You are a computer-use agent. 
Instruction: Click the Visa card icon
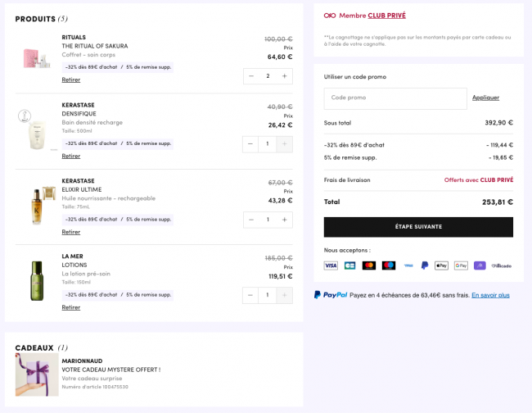(331, 265)
